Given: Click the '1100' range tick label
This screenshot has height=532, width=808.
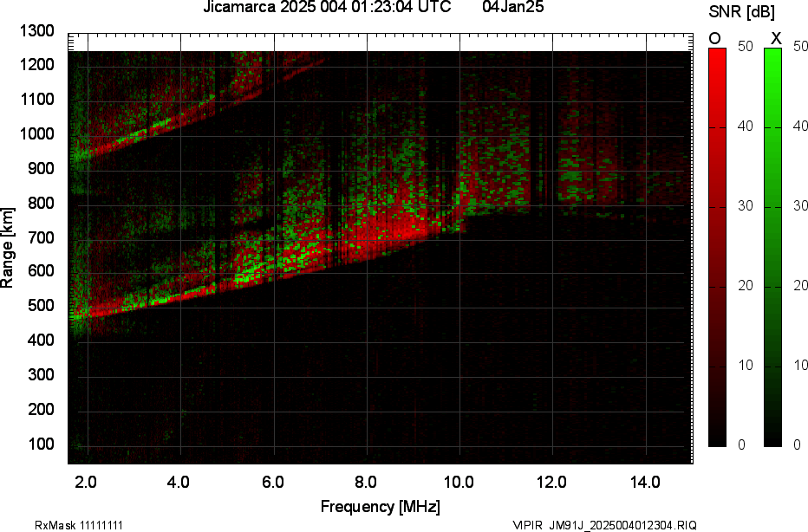Looking at the screenshot, I should (37, 99).
